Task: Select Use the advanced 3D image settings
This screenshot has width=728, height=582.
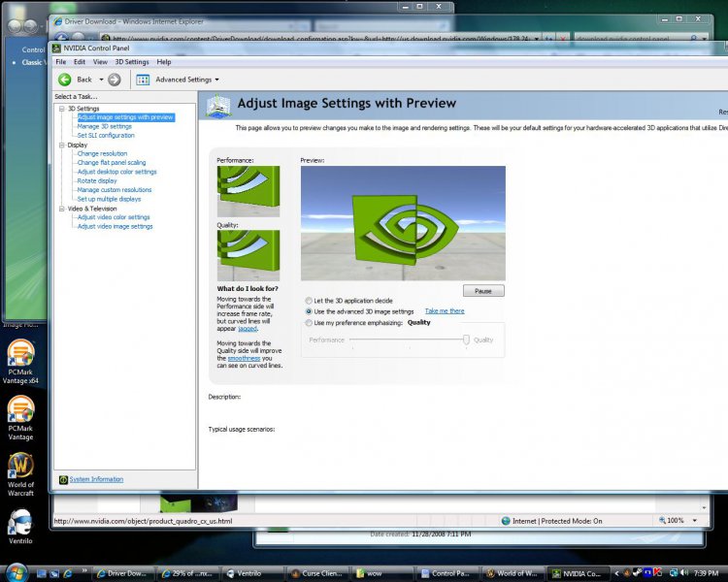Action: click(x=309, y=311)
